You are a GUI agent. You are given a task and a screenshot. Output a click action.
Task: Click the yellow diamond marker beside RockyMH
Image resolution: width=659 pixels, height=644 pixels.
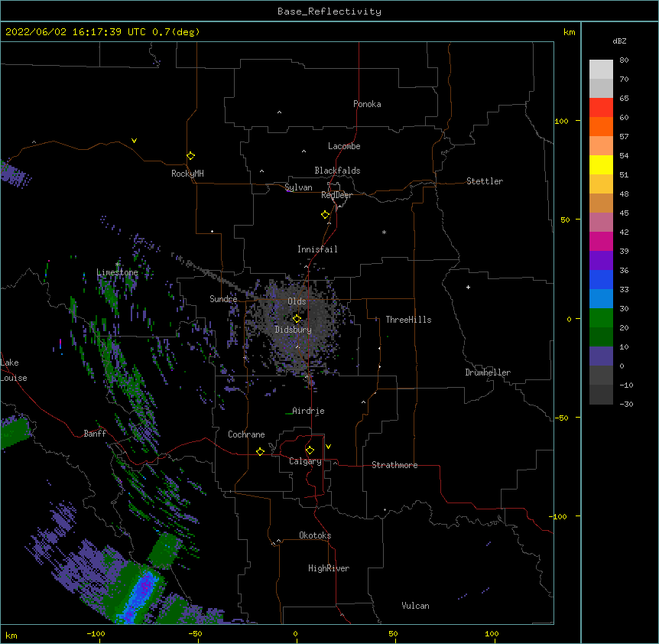click(x=190, y=155)
